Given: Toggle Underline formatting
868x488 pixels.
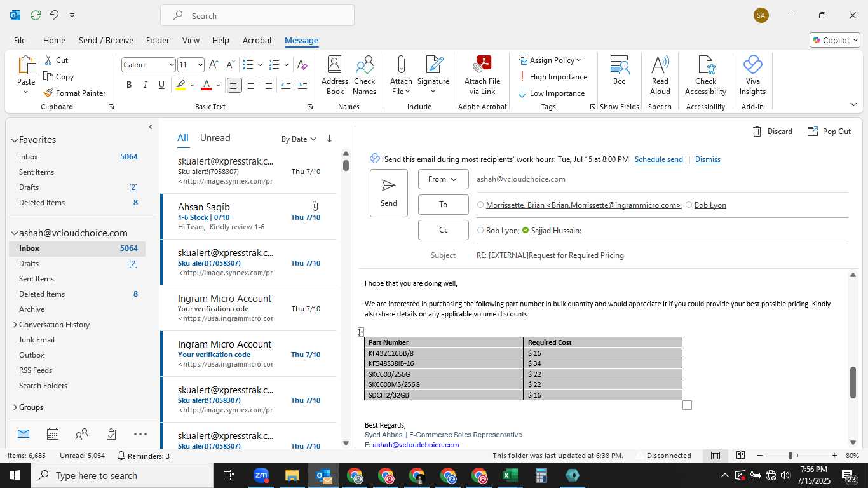Looking at the screenshot, I should [x=161, y=85].
